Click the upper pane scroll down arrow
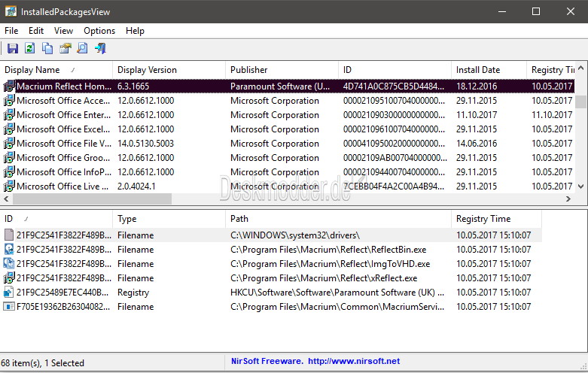This screenshot has width=588, height=373. pos(581,186)
